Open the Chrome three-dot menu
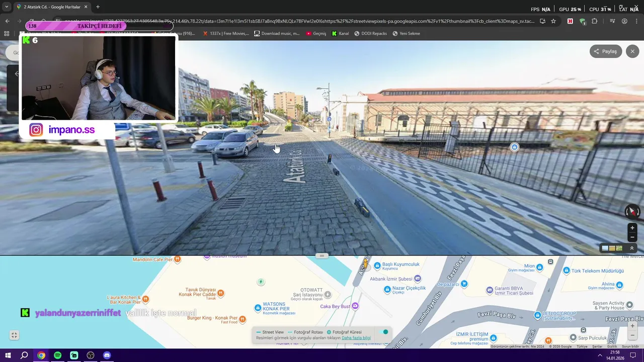Viewport: 644px width, 362px height. (637, 21)
